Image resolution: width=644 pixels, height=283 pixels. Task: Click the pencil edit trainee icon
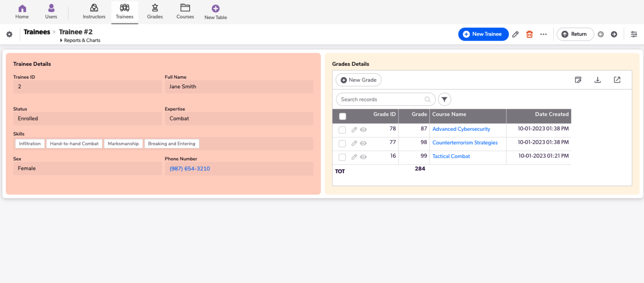coord(515,34)
